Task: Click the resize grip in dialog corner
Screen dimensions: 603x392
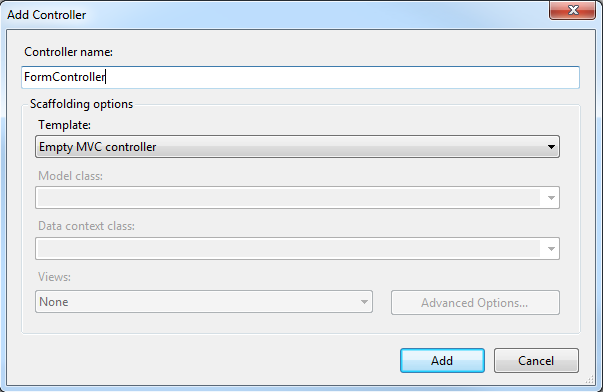Action: [589, 380]
